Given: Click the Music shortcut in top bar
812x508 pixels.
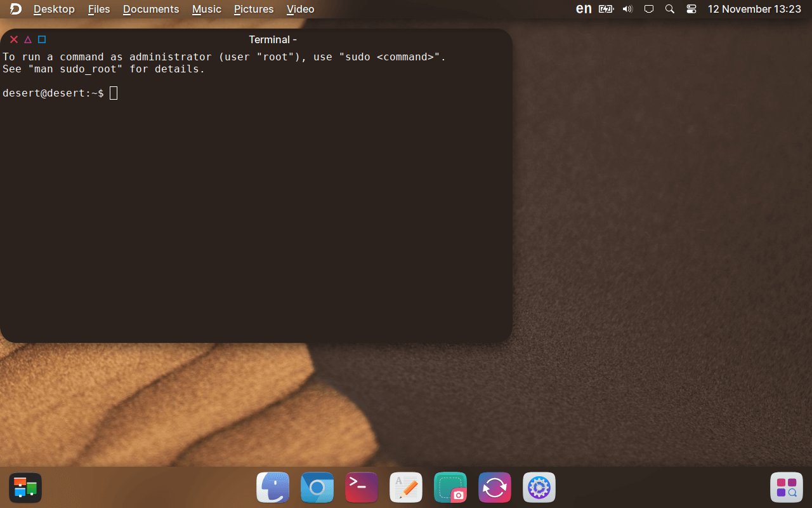Looking at the screenshot, I should (207, 9).
